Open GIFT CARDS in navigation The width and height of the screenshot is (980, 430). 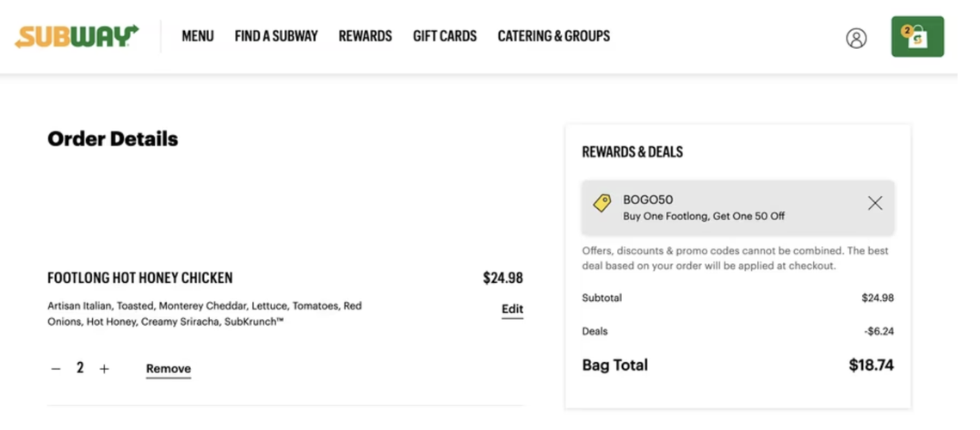click(x=444, y=36)
